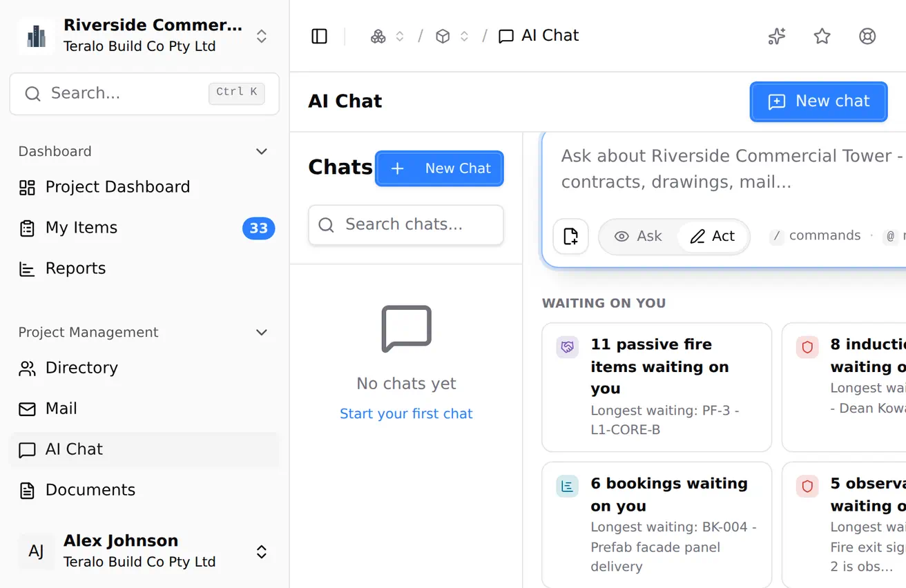Open the project switcher dropdown

pos(262,36)
